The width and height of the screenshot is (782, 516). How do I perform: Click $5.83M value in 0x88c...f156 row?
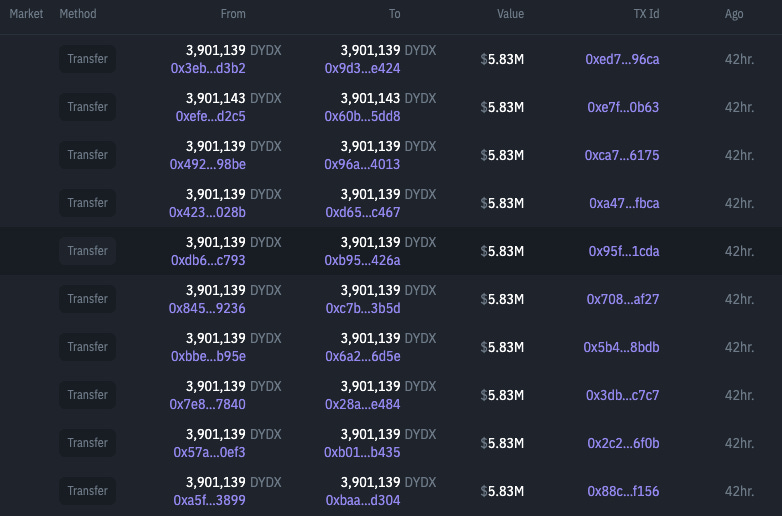pyautogui.click(x=502, y=491)
